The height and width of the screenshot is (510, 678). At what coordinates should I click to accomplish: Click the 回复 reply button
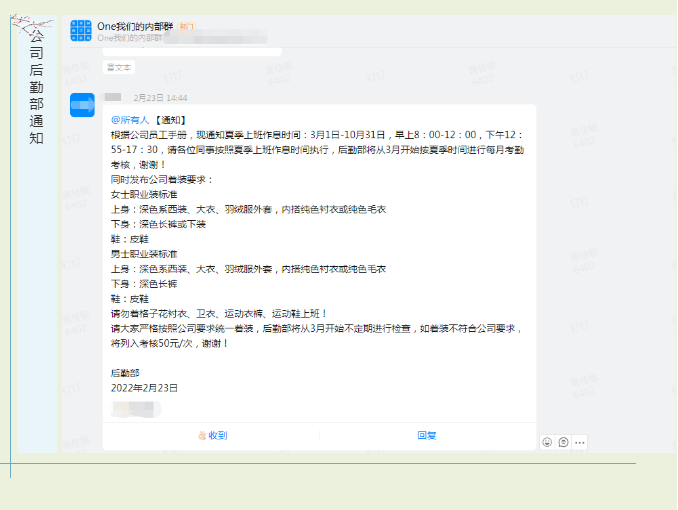pos(427,435)
